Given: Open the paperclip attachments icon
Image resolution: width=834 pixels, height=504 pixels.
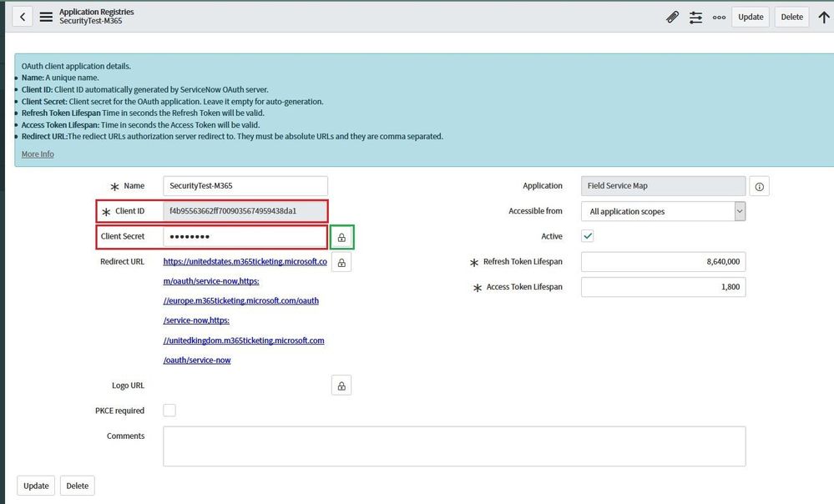Looking at the screenshot, I should pyautogui.click(x=672, y=17).
